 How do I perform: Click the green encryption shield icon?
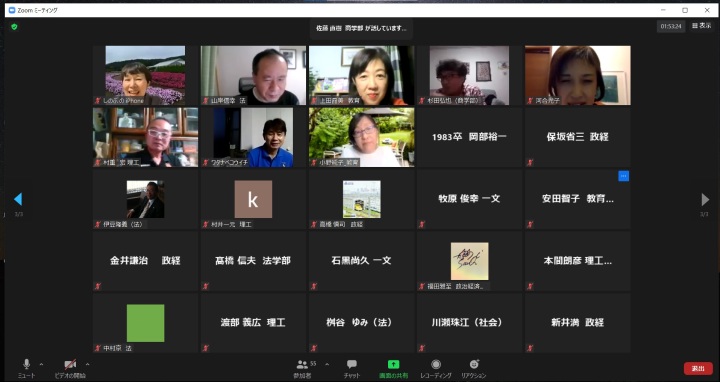point(14,27)
